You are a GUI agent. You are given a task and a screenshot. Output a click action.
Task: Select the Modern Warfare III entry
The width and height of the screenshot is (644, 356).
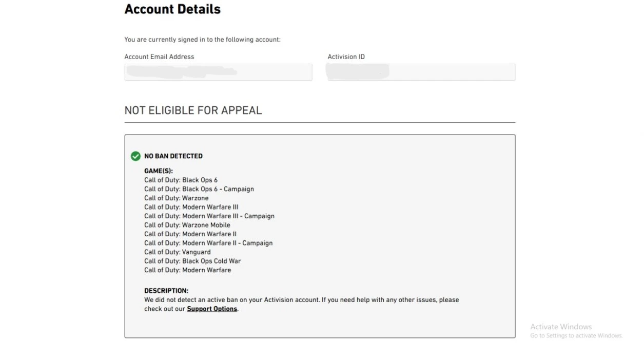pos(191,207)
